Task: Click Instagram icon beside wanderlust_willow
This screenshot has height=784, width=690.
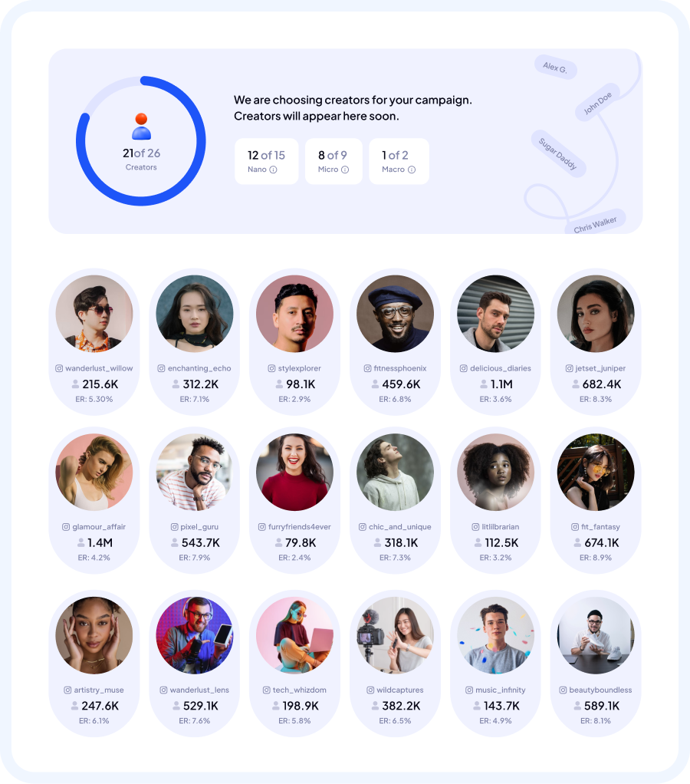Action: point(59,368)
